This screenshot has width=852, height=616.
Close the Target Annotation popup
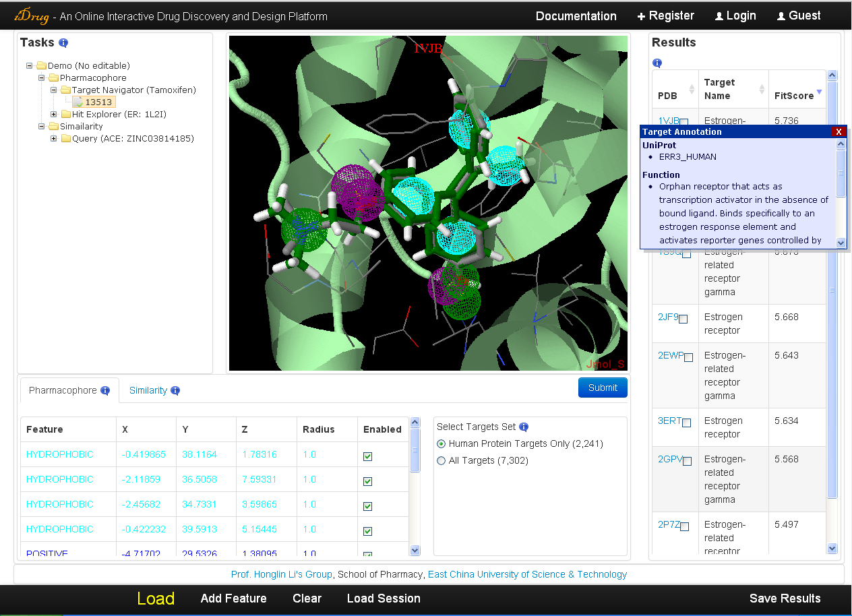(839, 131)
